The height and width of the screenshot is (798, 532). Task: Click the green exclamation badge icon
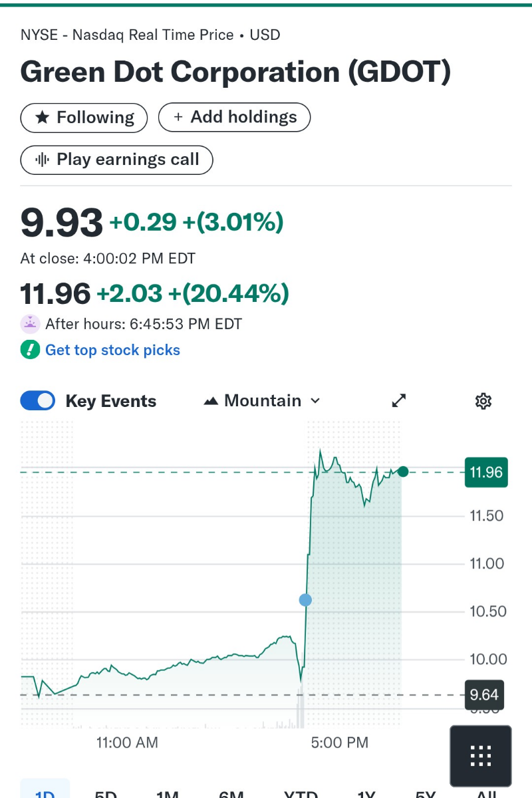point(30,350)
